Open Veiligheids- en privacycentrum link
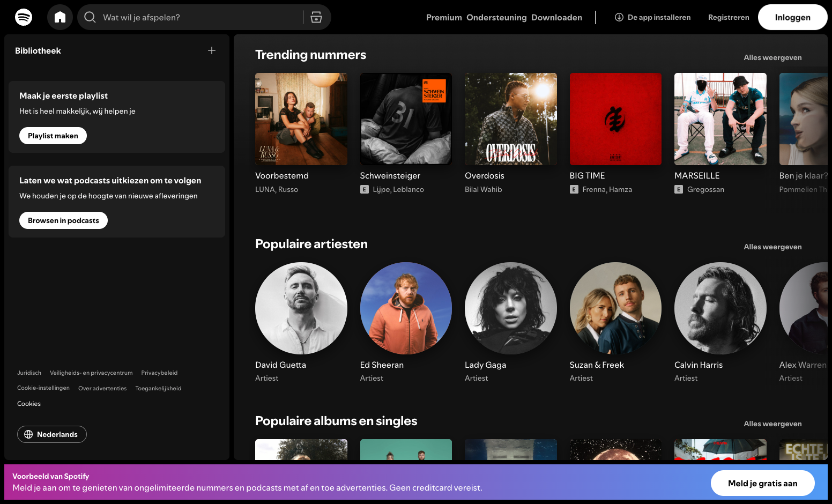Screen dimensions: 832x504 (x=91, y=373)
